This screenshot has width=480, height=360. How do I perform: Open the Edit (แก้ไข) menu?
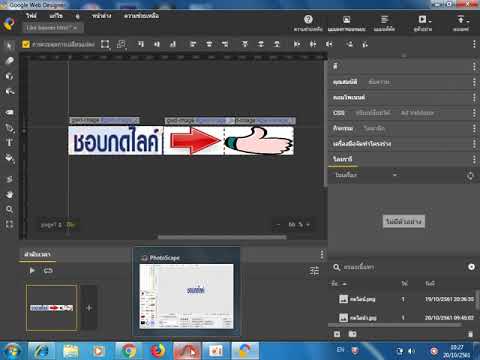(56, 16)
